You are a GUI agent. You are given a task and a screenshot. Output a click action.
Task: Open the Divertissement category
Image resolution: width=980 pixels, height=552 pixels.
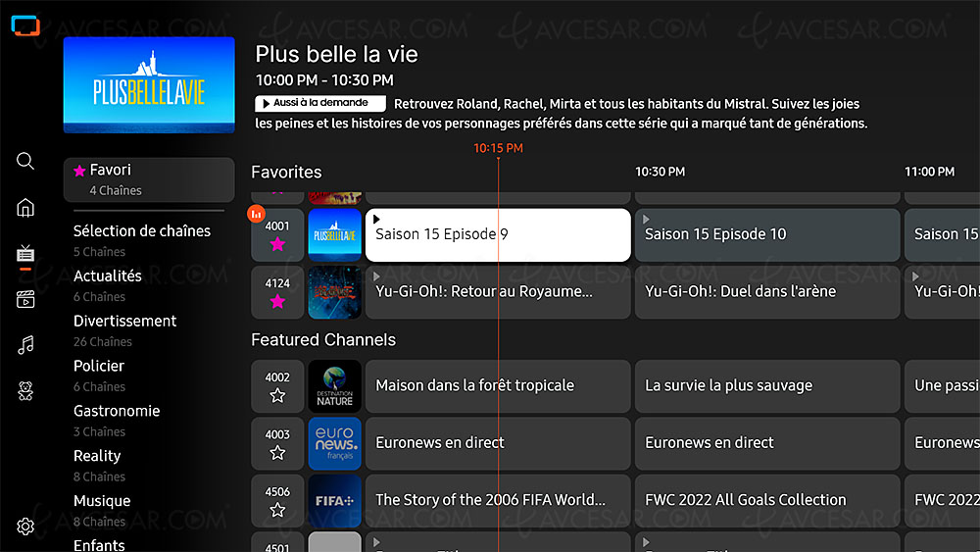click(x=125, y=330)
